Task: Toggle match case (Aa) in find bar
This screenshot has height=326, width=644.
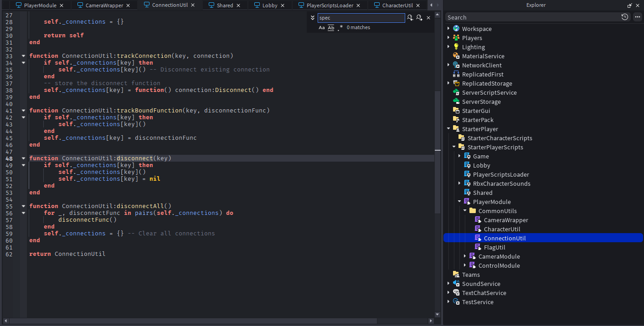Action: pos(322,28)
